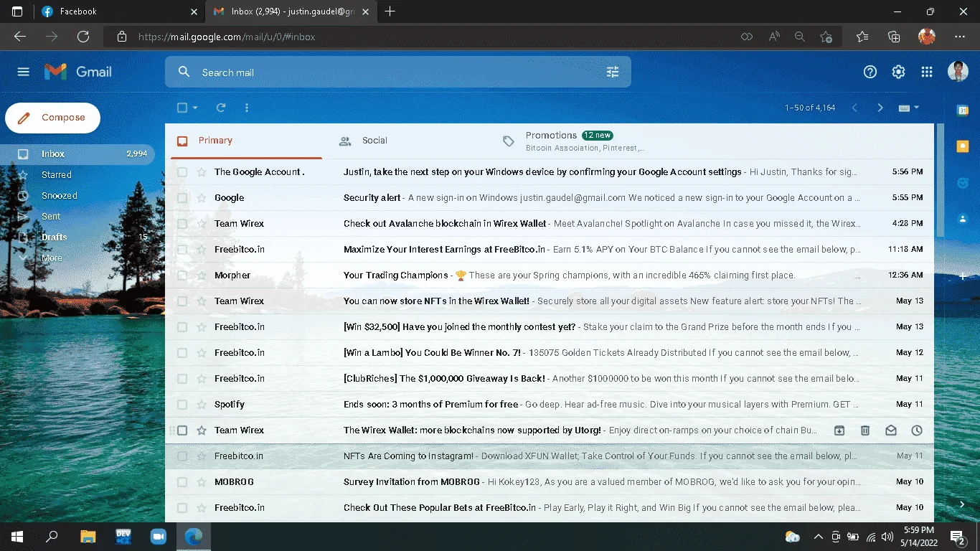Add this page to browser favorites
This screenshot has height=551, width=980.
[826, 37]
